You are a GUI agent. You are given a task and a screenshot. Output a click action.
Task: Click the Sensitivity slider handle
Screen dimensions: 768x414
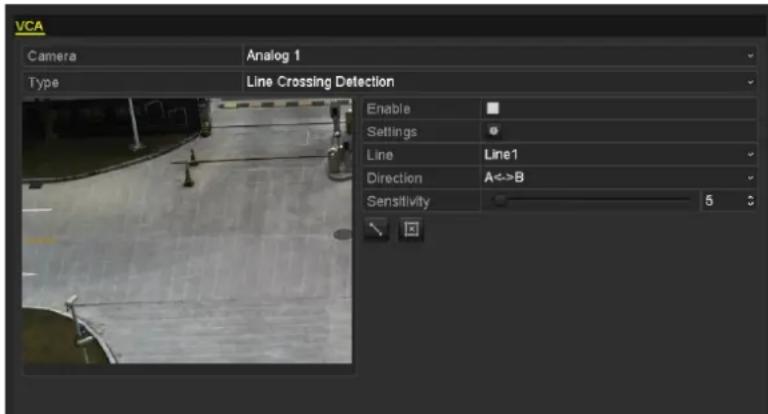pos(500,200)
